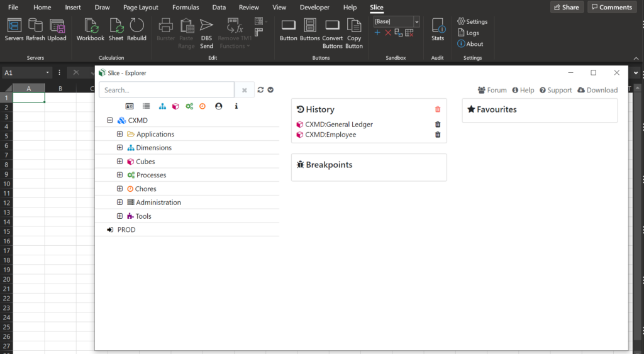
Task: Click the Share button
Action: coord(566,8)
